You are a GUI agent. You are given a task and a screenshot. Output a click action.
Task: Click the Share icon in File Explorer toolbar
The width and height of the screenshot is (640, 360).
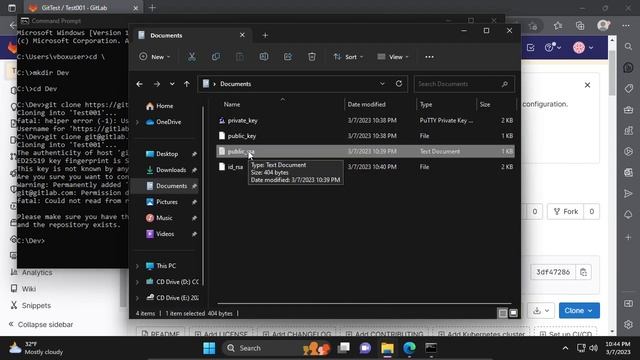(288, 57)
